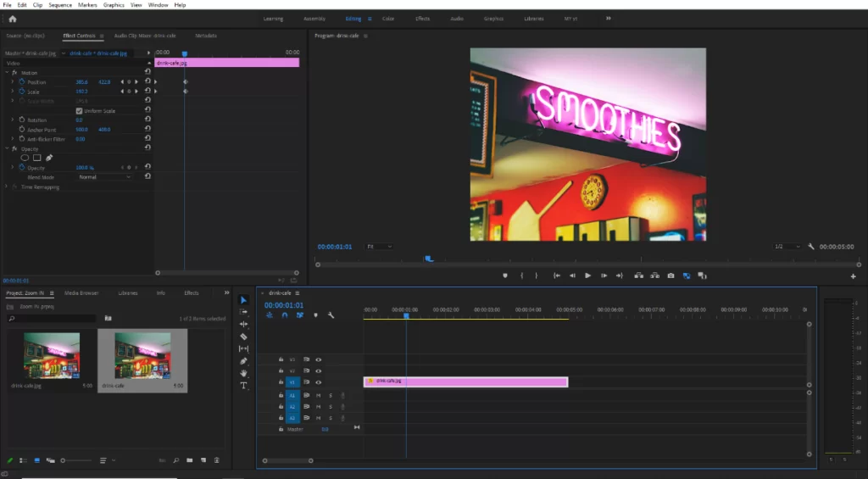Open Effects tab in Project panel
This screenshot has width=868, height=479.
tap(192, 293)
